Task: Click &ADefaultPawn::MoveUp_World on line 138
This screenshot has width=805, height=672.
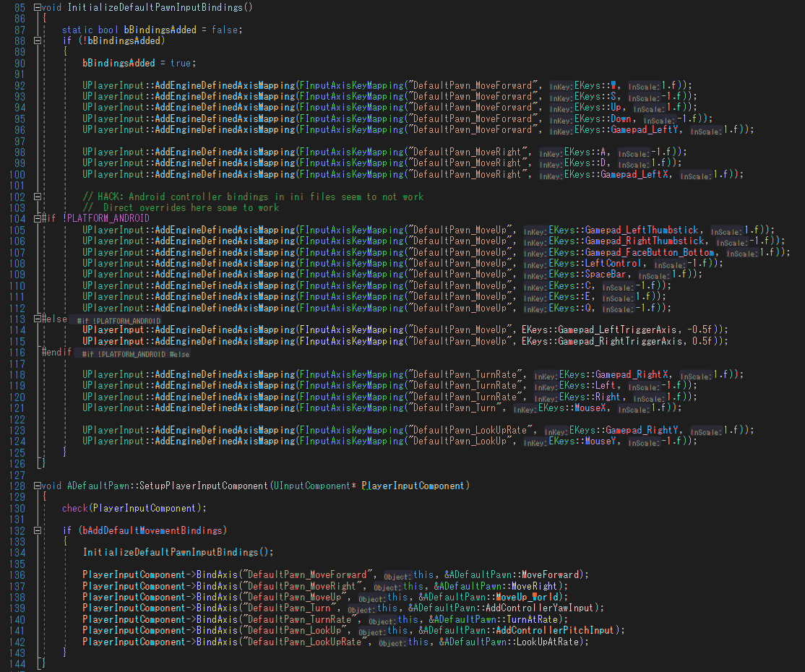Action: coord(488,597)
